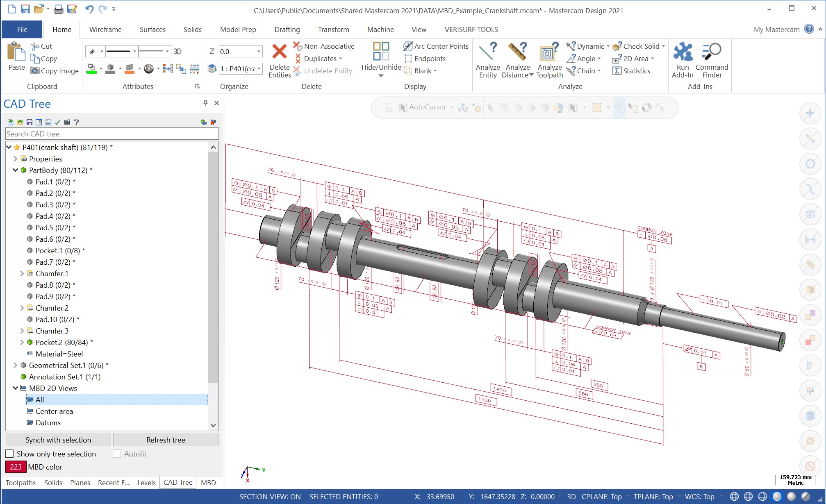Toggle AutoCursor in selection bar
This screenshot has height=504, width=826.
tap(423, 107)
